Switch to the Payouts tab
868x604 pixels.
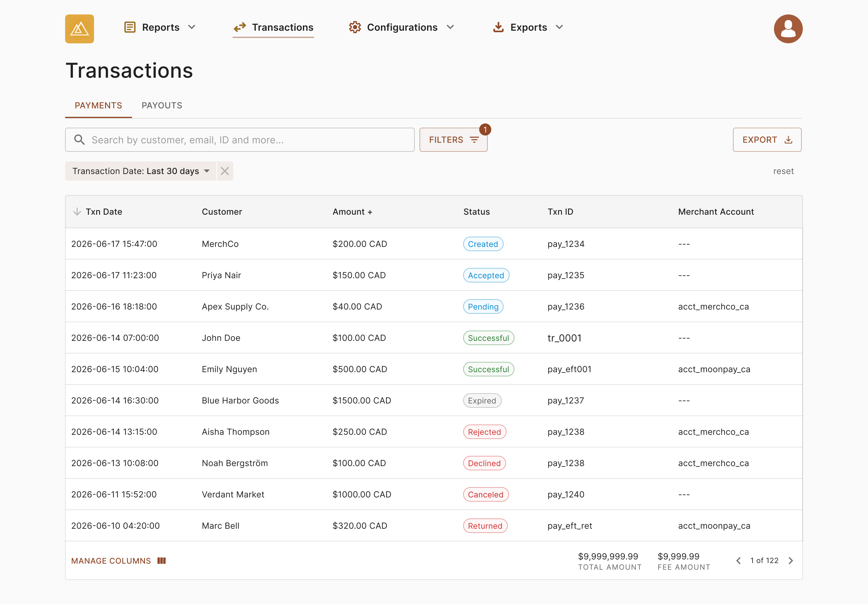(x=162, y=105)
